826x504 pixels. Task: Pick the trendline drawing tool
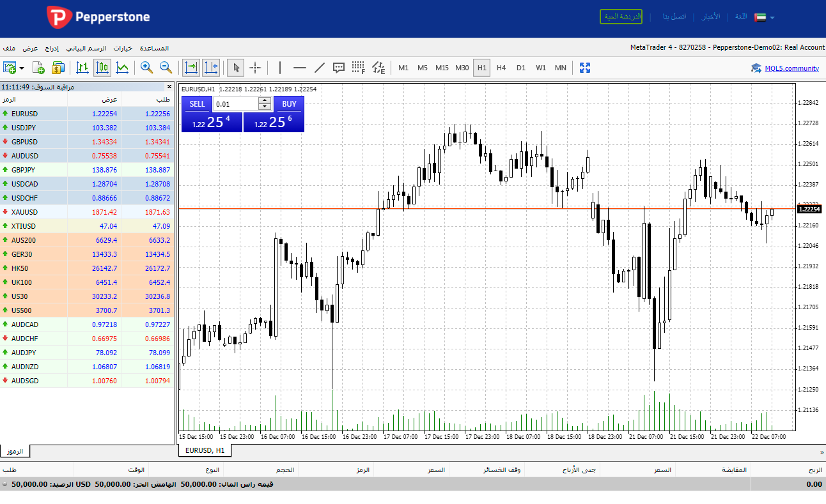[320, 68]
